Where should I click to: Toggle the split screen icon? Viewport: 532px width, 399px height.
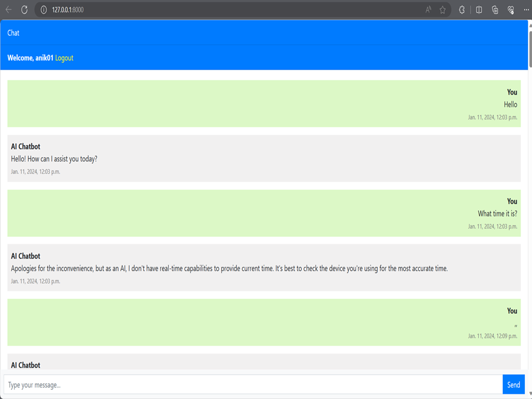pos(479,10)
